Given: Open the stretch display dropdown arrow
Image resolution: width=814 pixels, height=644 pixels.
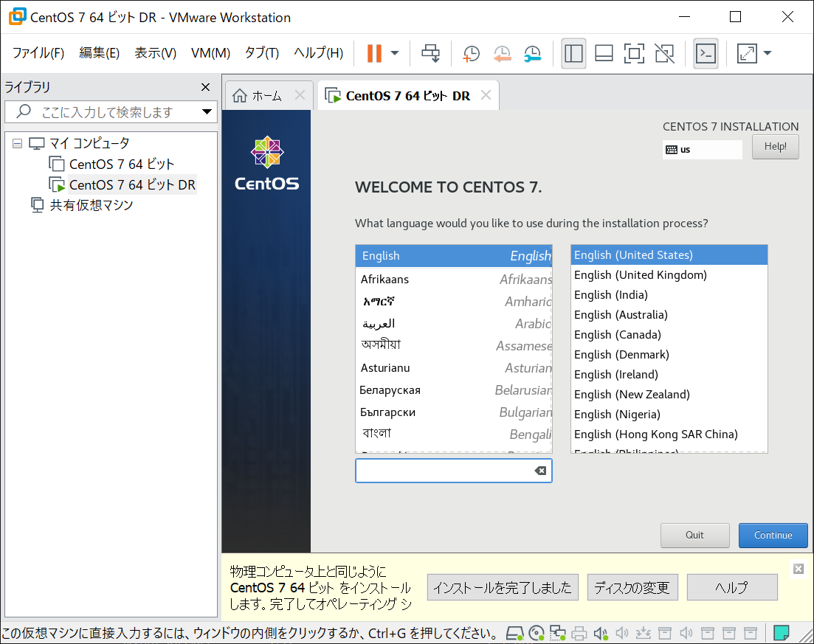Looking at the screenshot, I should [768, 53].
